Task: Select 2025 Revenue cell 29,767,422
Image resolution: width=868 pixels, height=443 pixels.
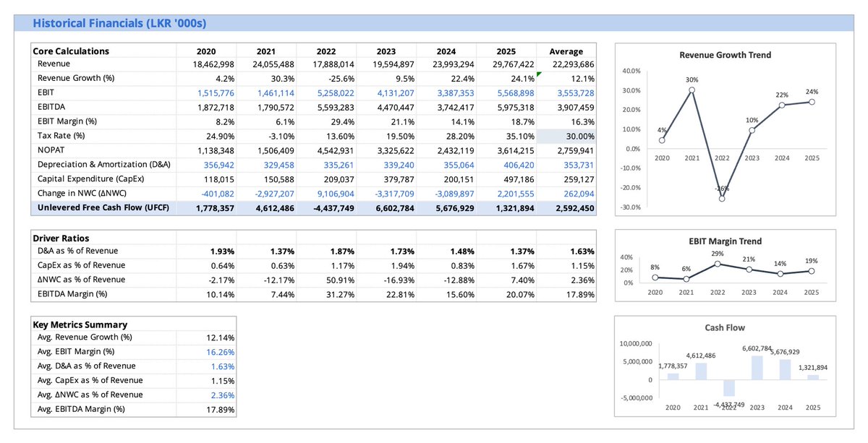Action: pos(514,64)
